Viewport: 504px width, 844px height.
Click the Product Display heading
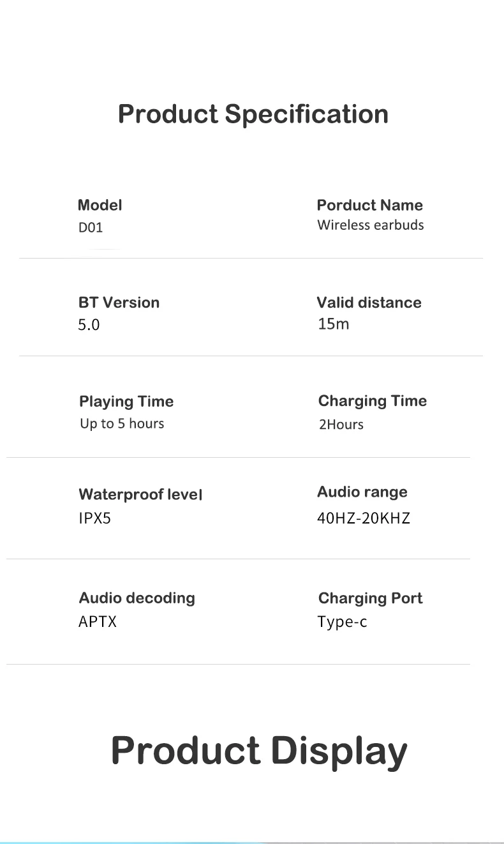(259, 750)
